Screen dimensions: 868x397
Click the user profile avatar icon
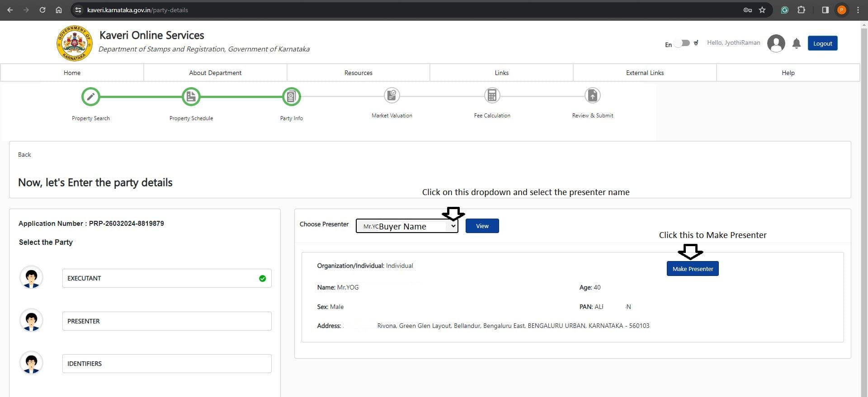[776, 43]
